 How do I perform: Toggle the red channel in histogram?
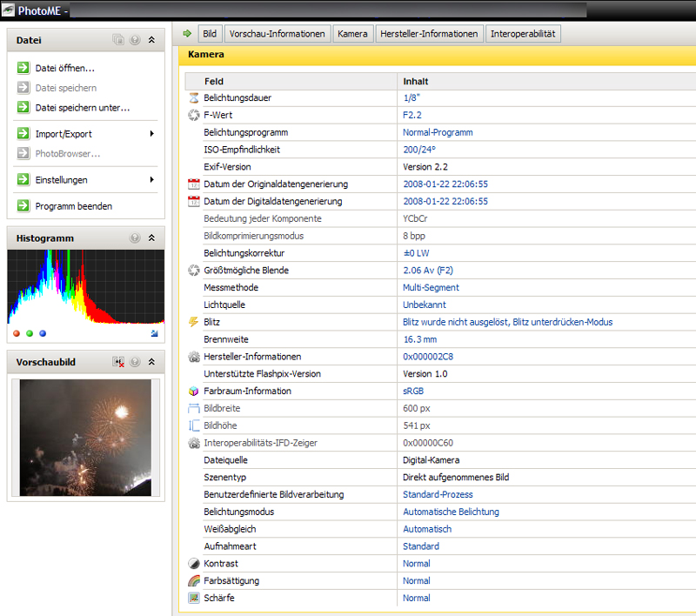tap(17, 333)
